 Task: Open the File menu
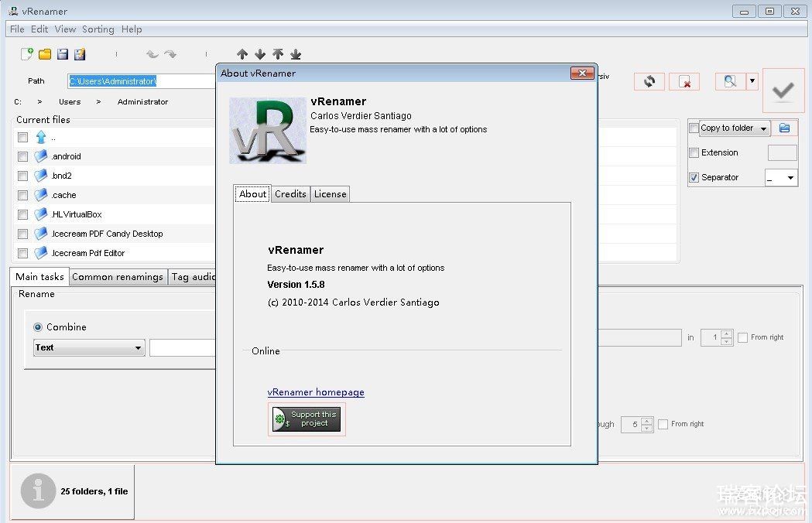click(17, 29)
